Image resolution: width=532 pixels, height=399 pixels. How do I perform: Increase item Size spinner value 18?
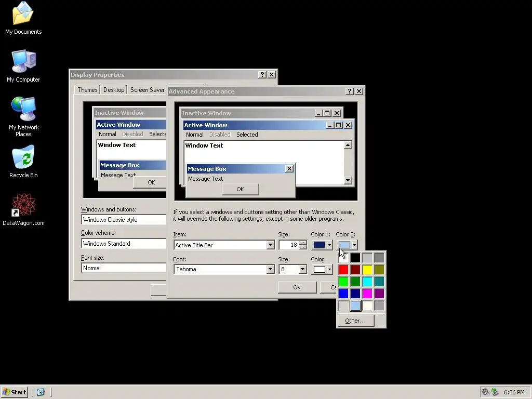pos(303,242)
